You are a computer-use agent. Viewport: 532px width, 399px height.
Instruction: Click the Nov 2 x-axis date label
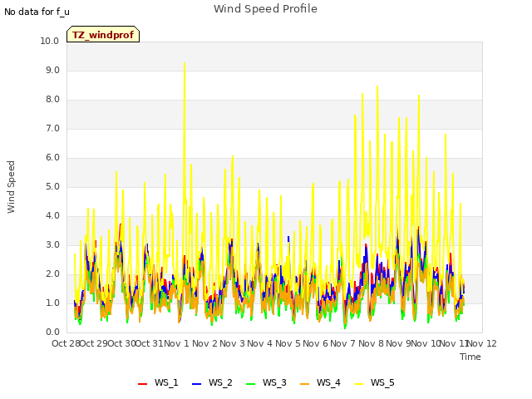[204, 343]
